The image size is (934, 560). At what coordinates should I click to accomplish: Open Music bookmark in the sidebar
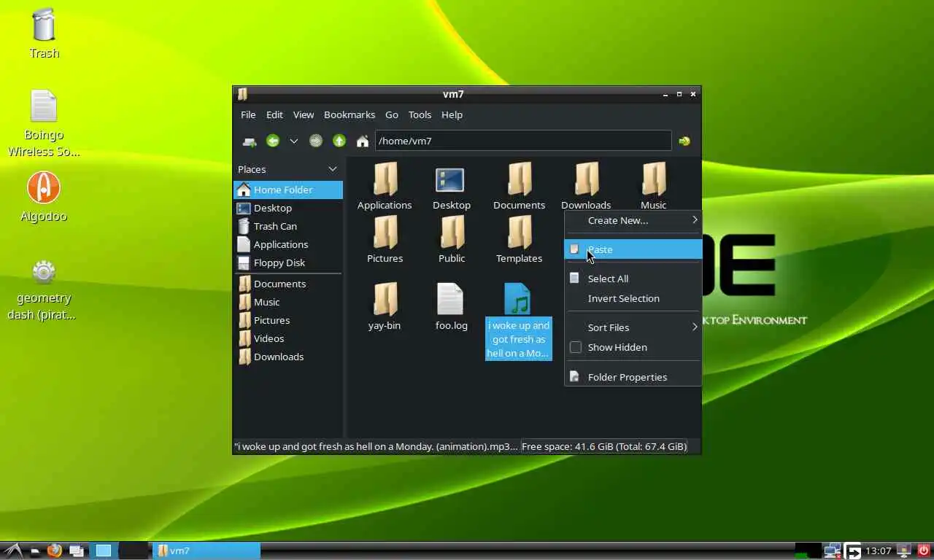pos(287,302)
